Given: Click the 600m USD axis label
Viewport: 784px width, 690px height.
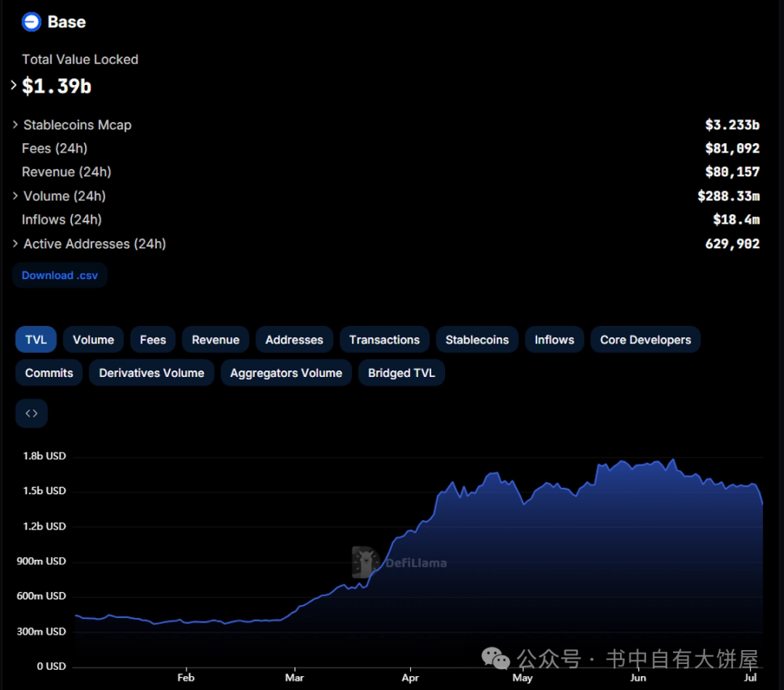Looking at the screenshot, I should [x=41, y=596].
